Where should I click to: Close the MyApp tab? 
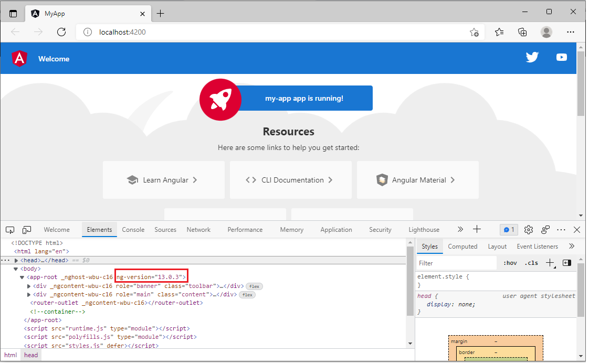pos(143,14)
